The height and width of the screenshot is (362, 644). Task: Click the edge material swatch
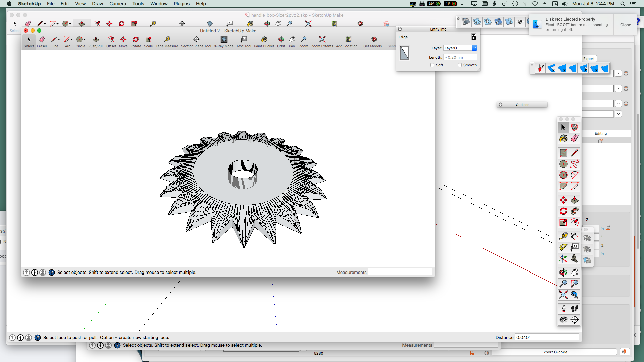pyautogui.click(x=405, y=53)
